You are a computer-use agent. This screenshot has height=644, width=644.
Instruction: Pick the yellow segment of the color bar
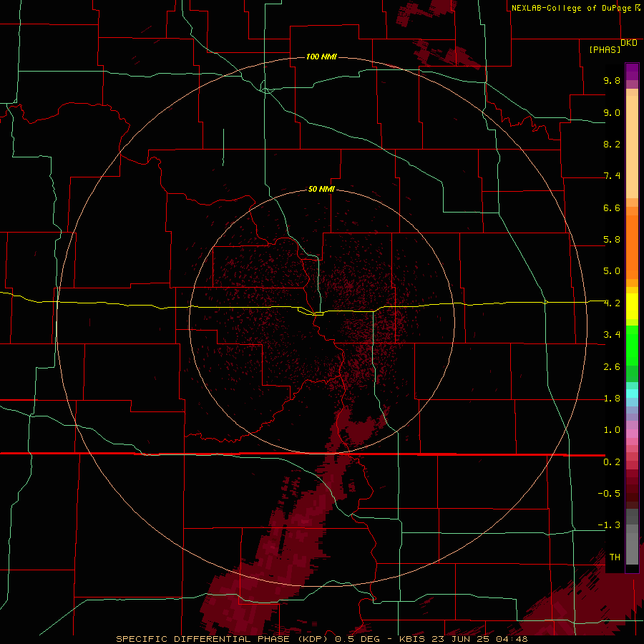[632, 306]
